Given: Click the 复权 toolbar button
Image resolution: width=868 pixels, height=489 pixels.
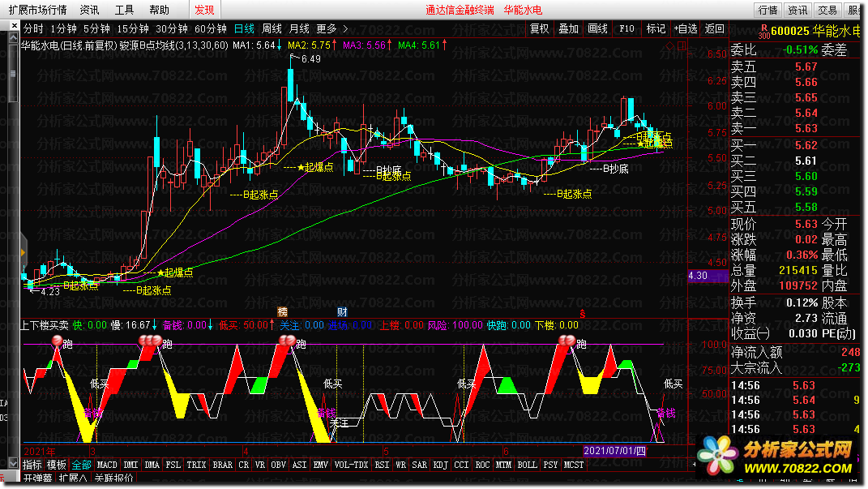Looking at the screenshot, I should tap(539, 28).
